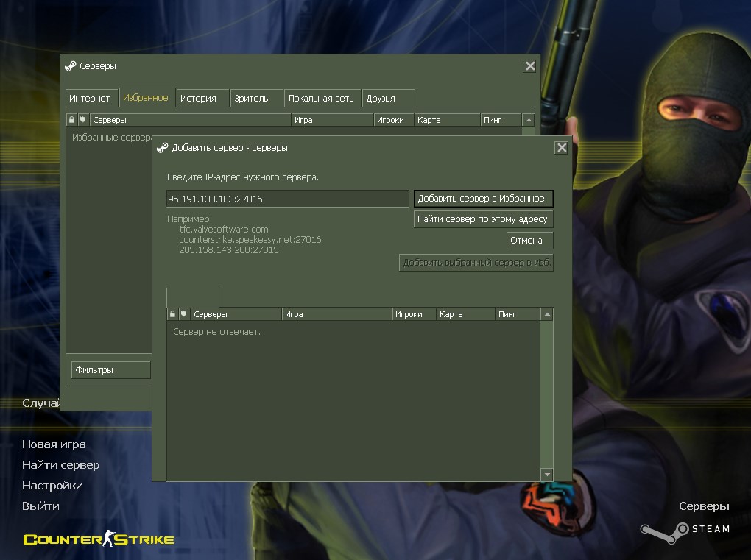Sort by Серверы column in Add server list
This screenshot has height=560, width=751.
click(236, 314)
